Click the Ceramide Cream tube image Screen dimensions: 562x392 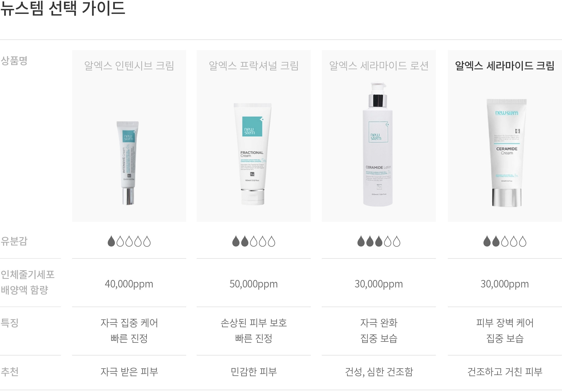point(506,153)
